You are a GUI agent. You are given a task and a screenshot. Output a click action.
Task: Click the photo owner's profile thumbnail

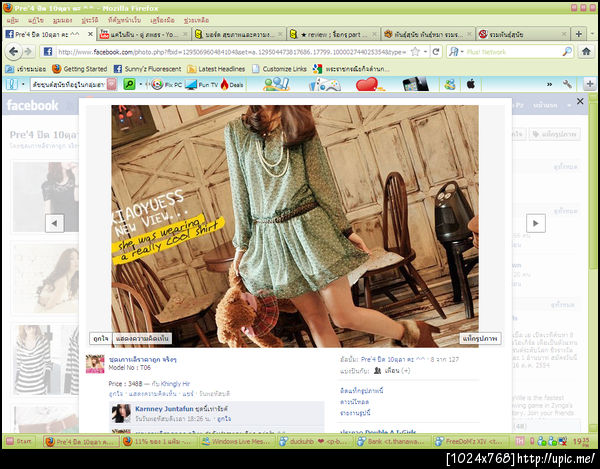[95, 364]
